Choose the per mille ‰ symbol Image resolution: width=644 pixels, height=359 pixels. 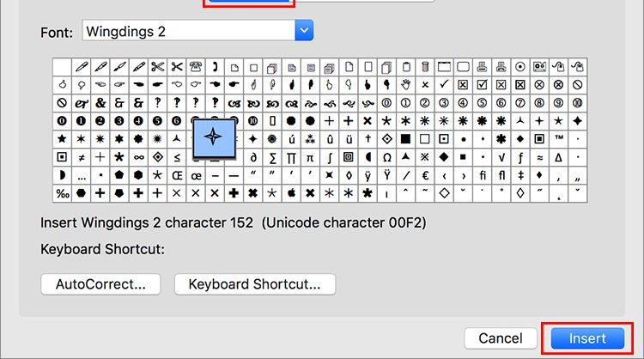pos(63,193)
